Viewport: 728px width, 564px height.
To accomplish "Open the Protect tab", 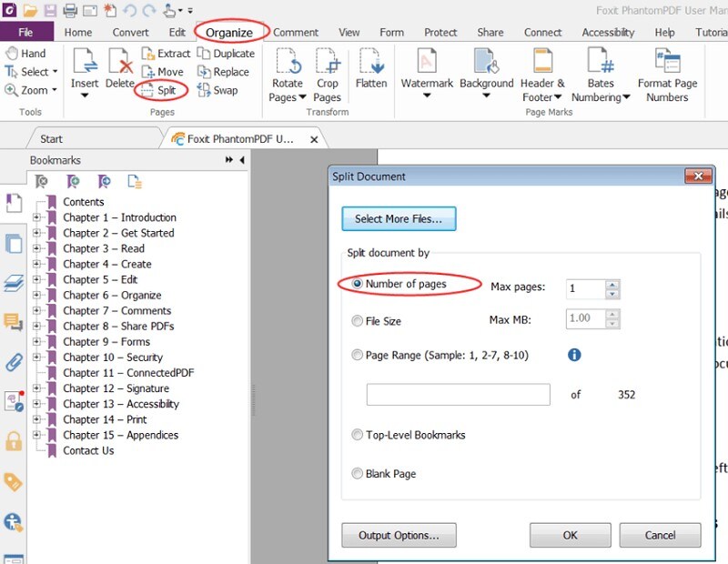I will [x=440, y=31].
